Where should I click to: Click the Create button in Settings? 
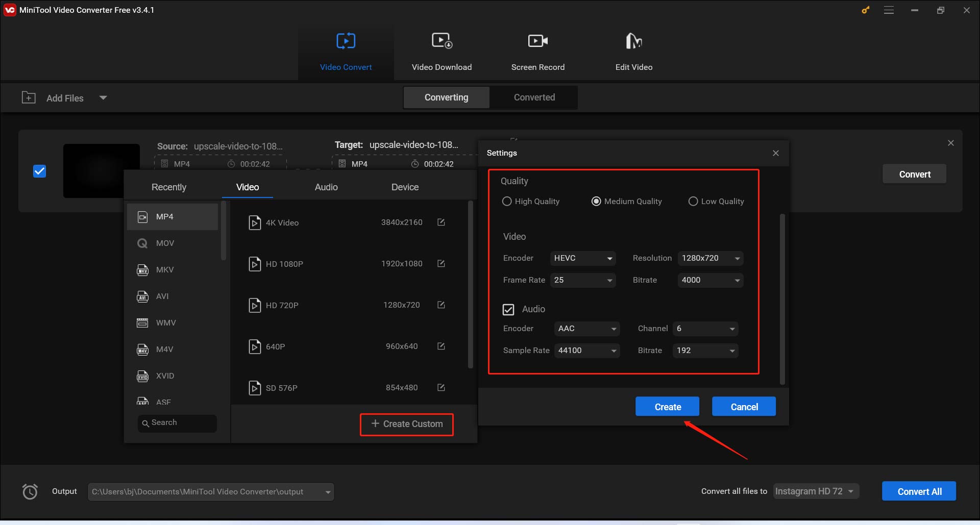668,407
